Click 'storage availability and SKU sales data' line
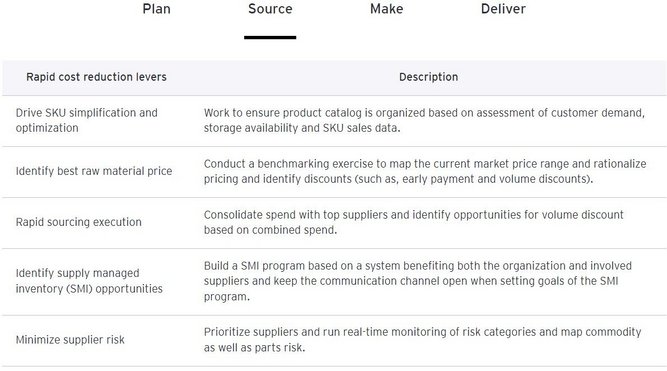The image size is (667, 371). 302,128
